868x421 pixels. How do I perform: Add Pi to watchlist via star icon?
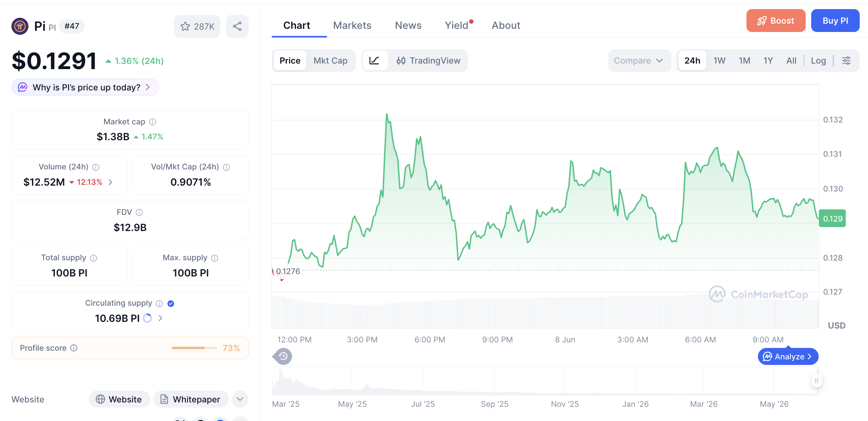coord(197,26)
